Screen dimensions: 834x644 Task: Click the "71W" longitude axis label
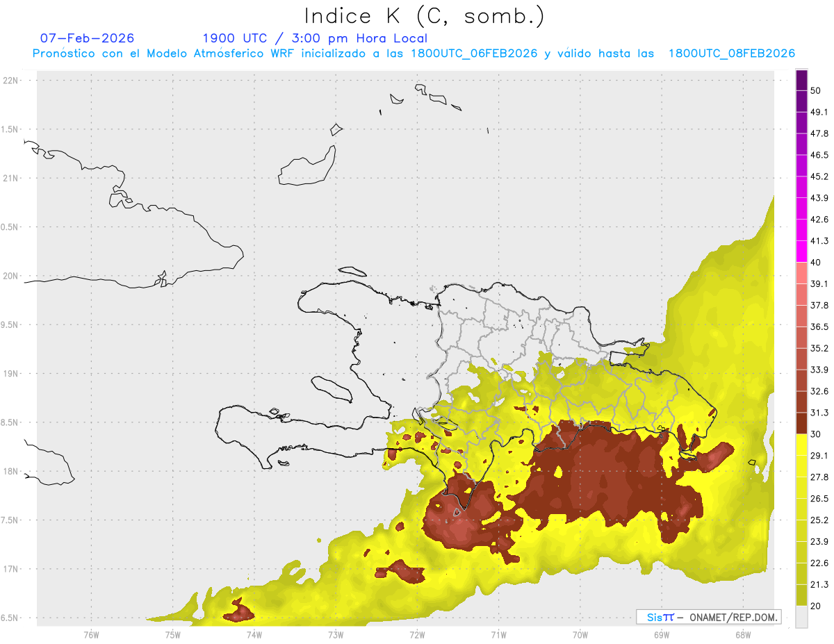click(x=498, y=635)
